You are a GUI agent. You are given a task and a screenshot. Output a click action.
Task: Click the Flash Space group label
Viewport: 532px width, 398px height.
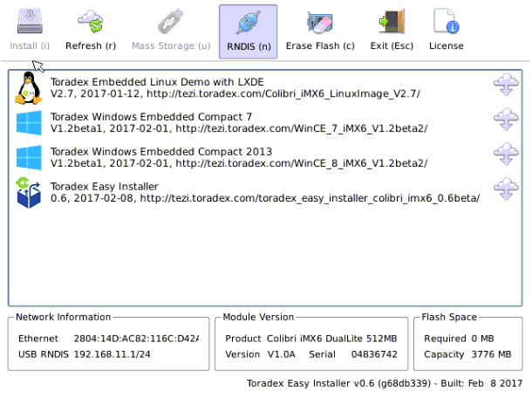point(449,317)
